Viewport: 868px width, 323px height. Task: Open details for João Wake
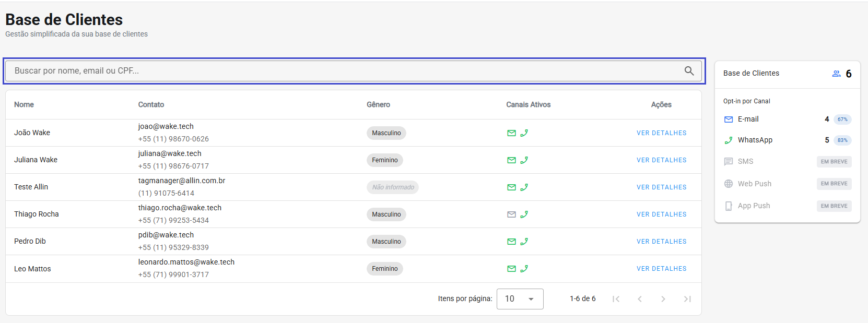click(661, 133)
